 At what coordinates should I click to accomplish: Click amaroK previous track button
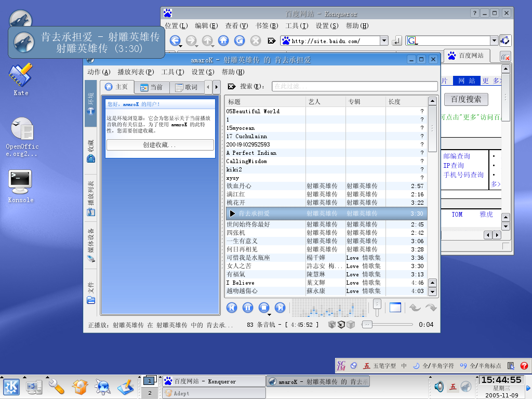pyautogui.click(x=232, y=308)
